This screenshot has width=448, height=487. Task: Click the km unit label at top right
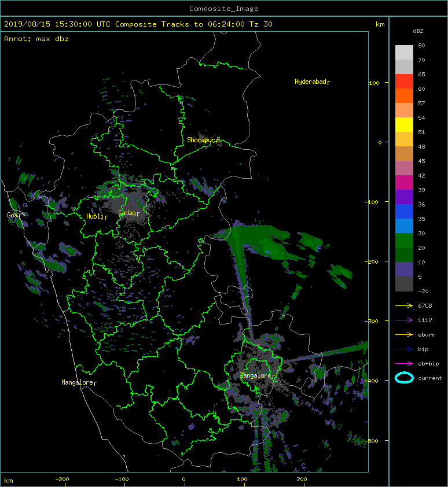(x=380, y=24)
